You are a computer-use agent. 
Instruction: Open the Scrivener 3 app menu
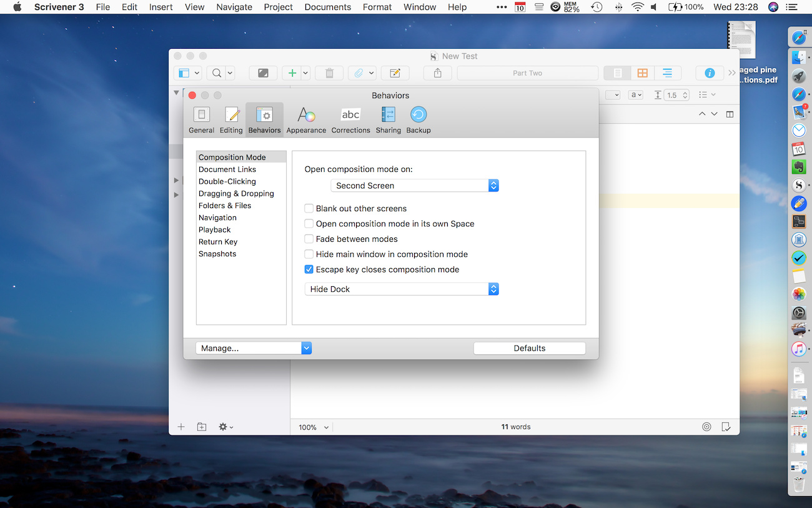tap(59, 7)
